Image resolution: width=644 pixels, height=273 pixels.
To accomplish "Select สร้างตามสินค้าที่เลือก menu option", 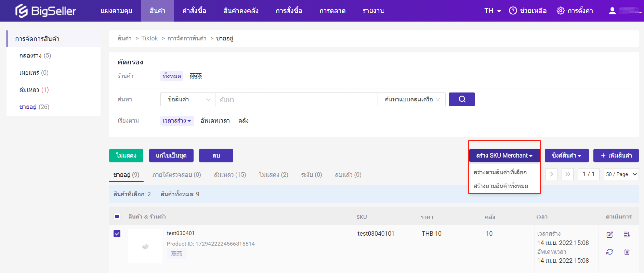I will pyautogui.click(x=500, y=172).
